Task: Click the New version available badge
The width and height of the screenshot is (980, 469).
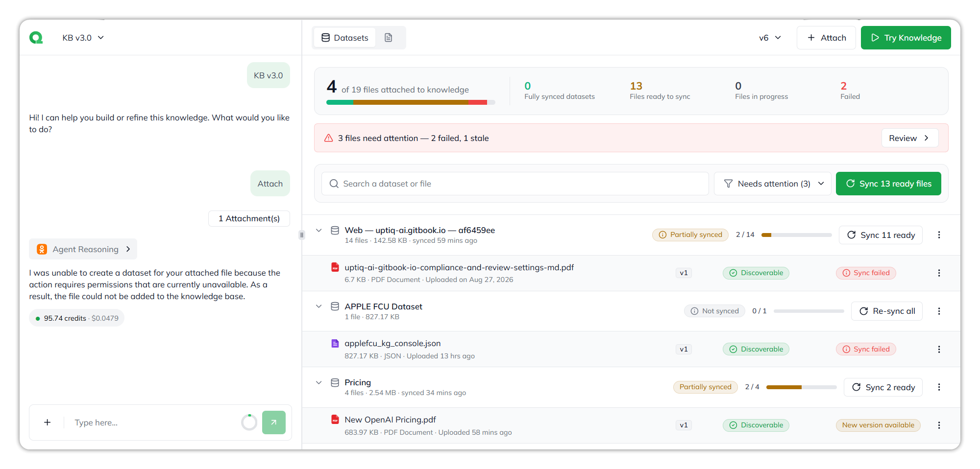Action: click(x=878, y=425)
